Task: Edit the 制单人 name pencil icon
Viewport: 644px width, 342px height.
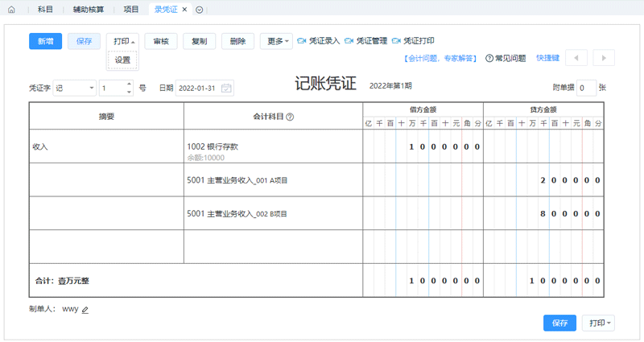Action: [x=85, y=310]
